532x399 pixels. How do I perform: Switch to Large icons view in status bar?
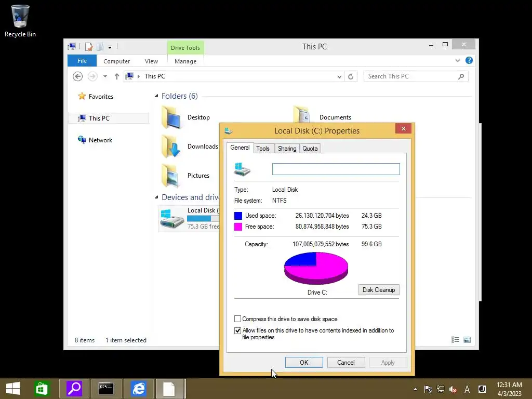pyautogui.click(x=467, y=340)
